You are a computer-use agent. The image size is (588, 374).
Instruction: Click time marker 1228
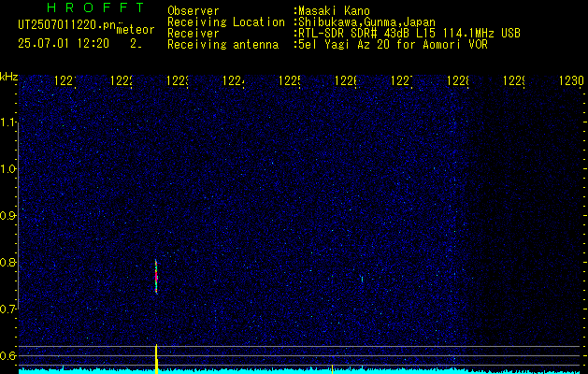pyautogui.click(x=457, y=81)
